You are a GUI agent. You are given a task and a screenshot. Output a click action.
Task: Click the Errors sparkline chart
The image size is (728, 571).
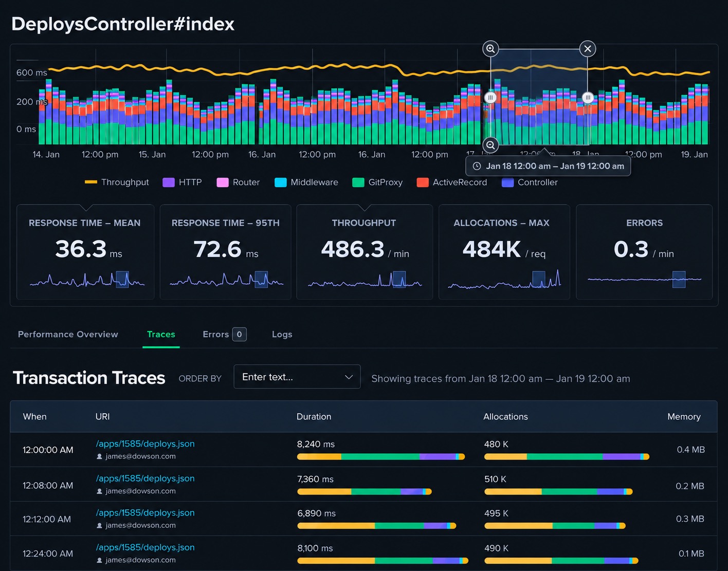(644, 280)
